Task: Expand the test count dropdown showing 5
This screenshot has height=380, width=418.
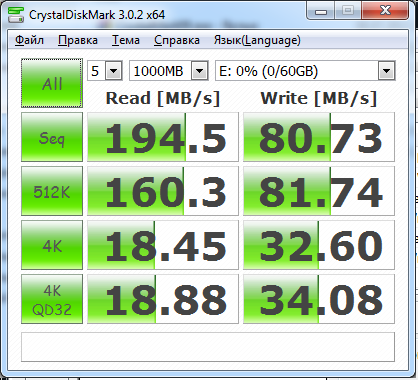Action: click(105, 71)
